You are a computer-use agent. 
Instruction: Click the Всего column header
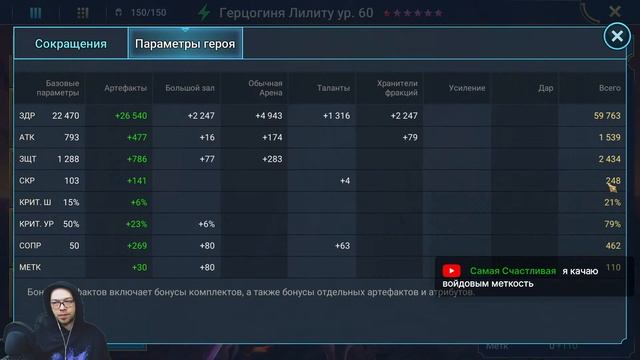[x=610, y=88]
